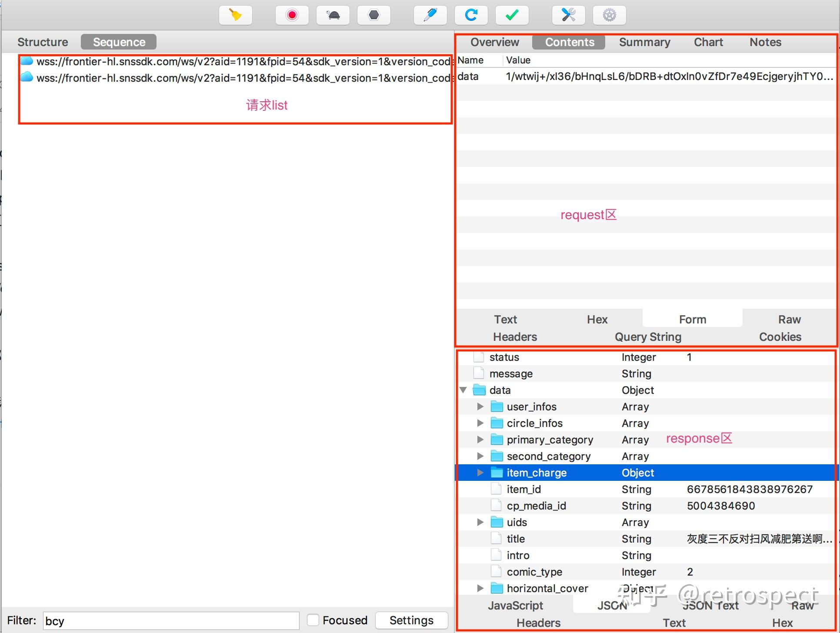
Task: Select the JSON Text response view
Action: click(710, 605)
